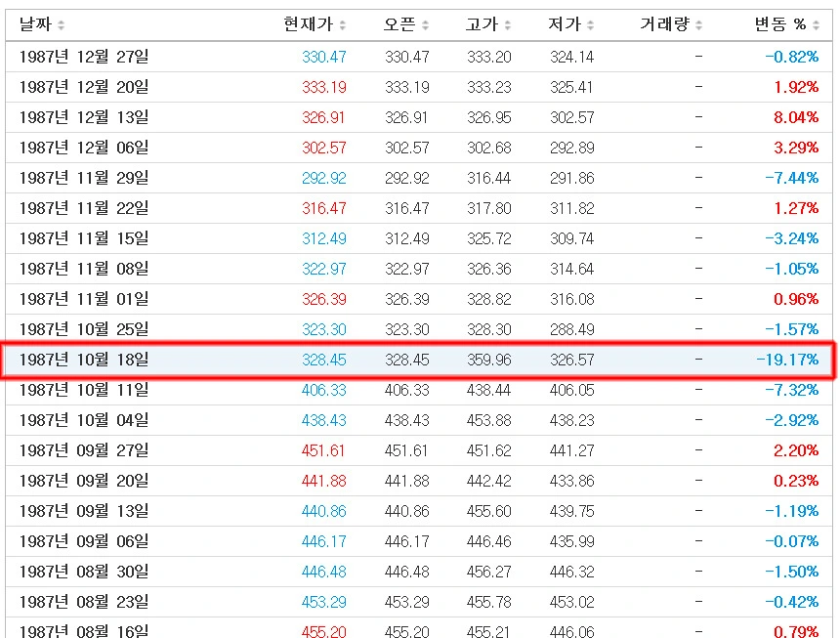Click the 현재가 column header label
The width and height of the screenshot is (840, 638).
pyautogui.click(x=308, y=24)
